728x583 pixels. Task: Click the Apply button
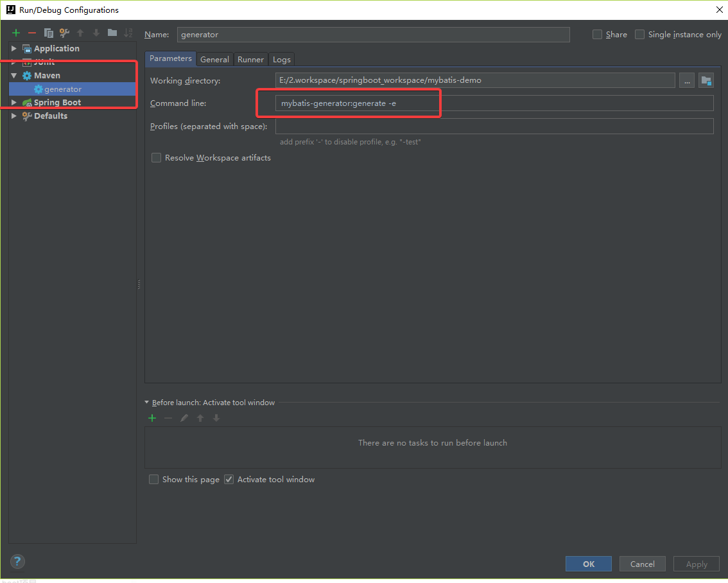[x=697, y=564]
